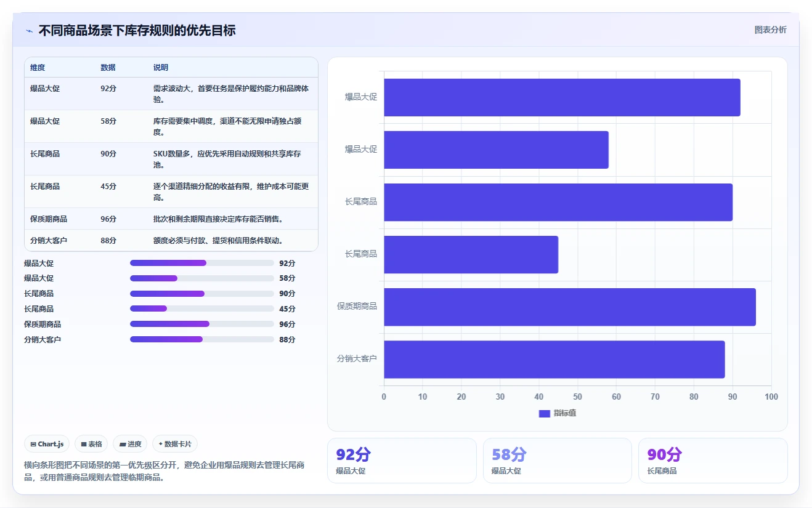This screenshot has width=812, height=508.
Task: Click the progress bar showing 45分
Action: click(x=202, y=308)
